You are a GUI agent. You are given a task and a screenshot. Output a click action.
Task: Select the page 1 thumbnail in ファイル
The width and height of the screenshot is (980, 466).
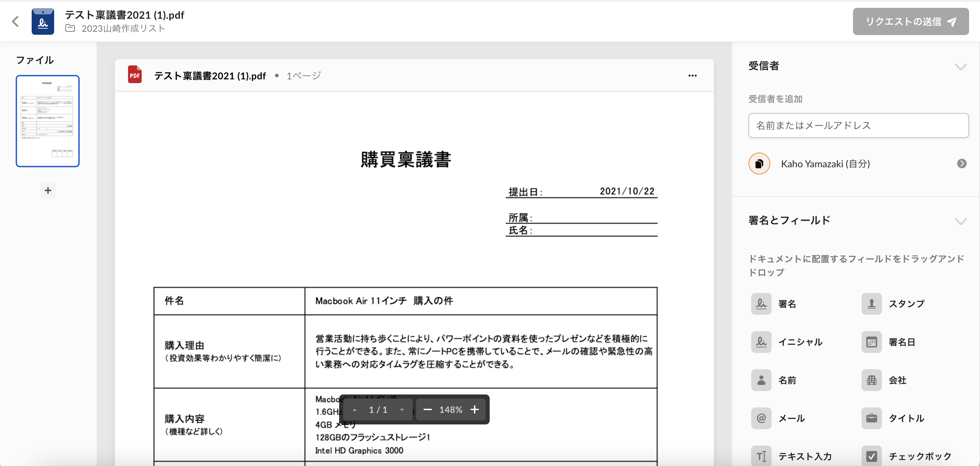point(48,121)
